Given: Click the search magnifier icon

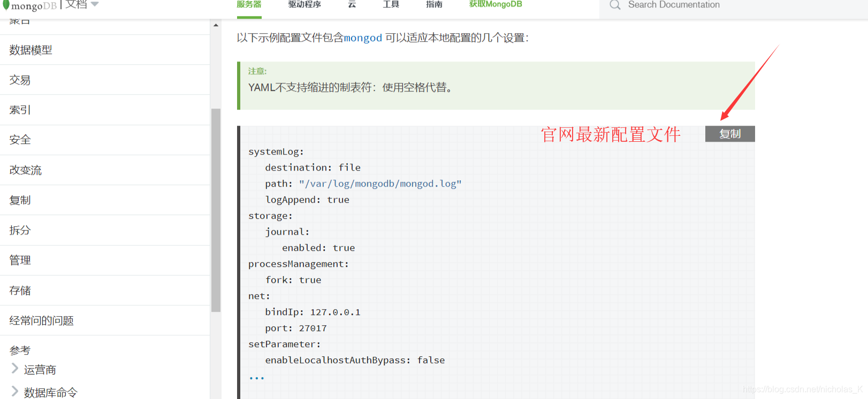Looking at the screenshot, I should pos(615,5).
